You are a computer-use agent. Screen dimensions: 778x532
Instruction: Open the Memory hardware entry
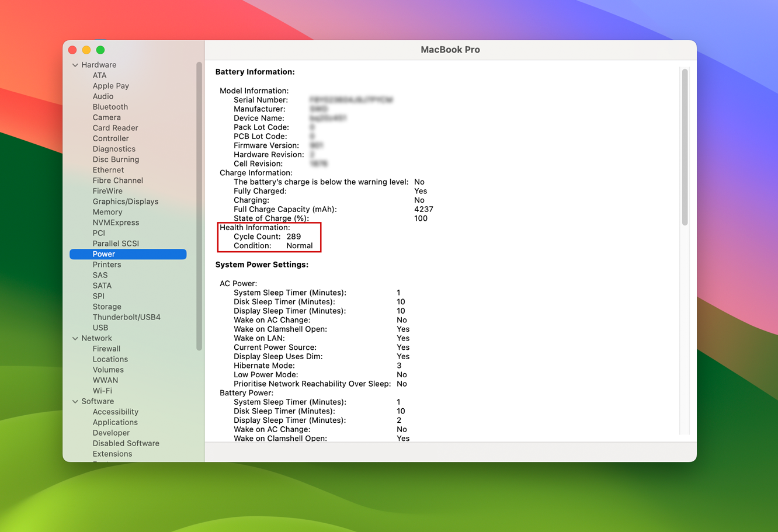pos(107,212)
